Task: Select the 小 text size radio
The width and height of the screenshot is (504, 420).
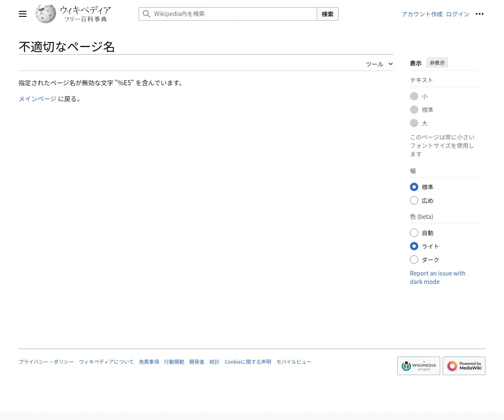Action: pyautogui.click(x=414, y=96)
